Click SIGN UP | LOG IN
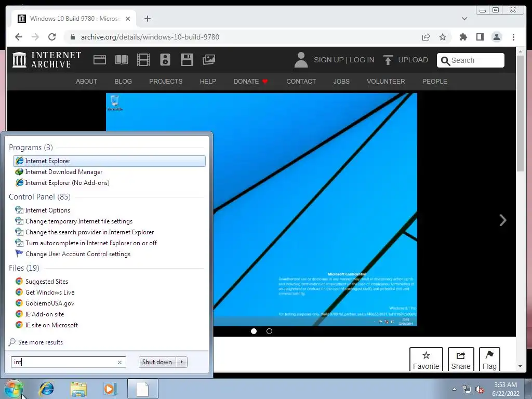Screen dimensions: 532x399 pyautogui.click(x=344, y=60)
